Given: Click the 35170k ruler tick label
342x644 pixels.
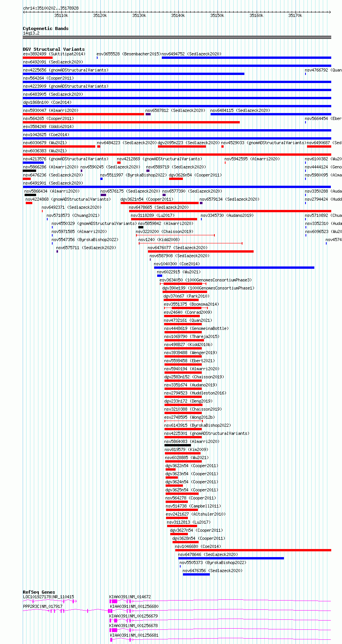Looking at the screenshot, I should tap(295, 15).
